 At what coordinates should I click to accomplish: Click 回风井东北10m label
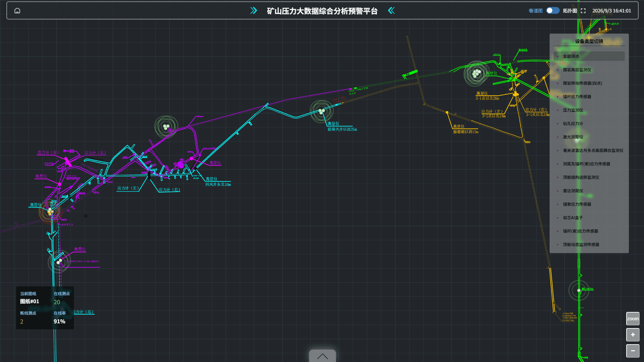[x=218, y=185]
